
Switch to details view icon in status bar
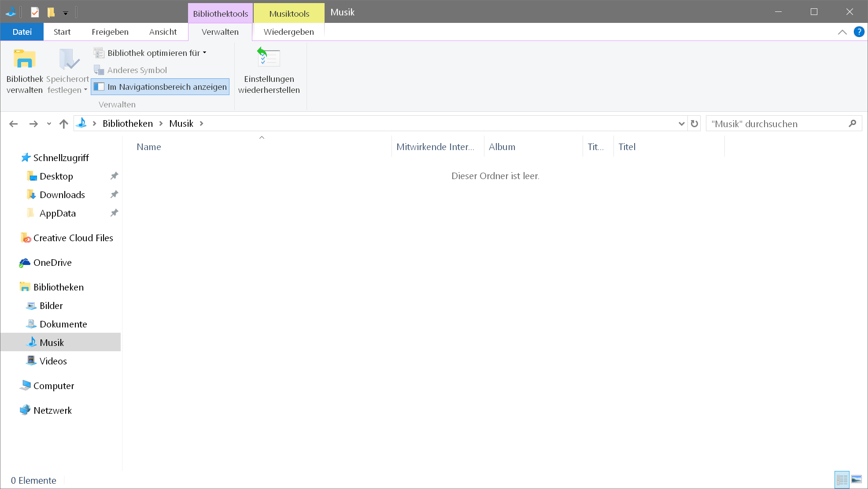click(842, 480)
